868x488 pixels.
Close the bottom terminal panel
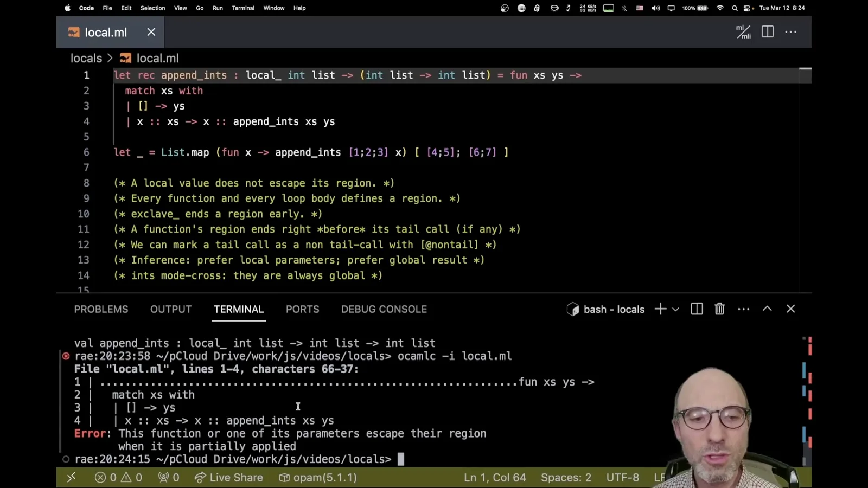[790, 309]
